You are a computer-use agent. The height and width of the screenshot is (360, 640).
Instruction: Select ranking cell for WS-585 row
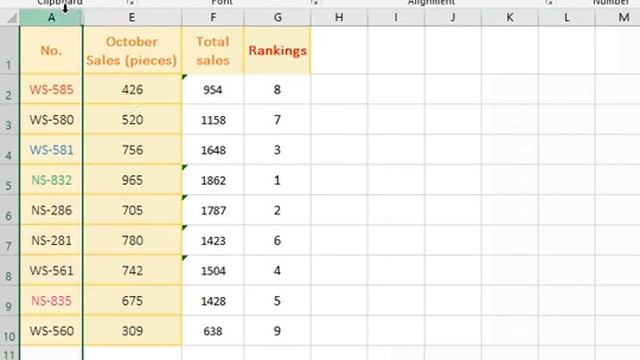click(x=277, y=89)
